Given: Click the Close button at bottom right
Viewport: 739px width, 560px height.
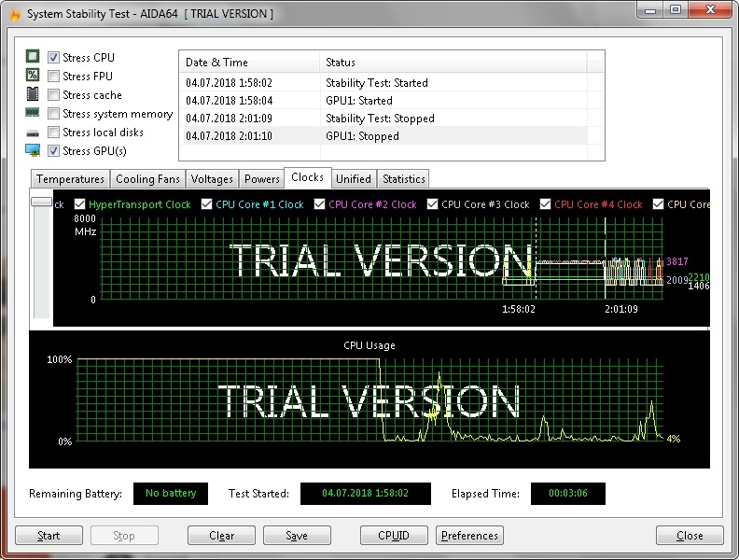Looking at the screenshot, I should point(690,536).
